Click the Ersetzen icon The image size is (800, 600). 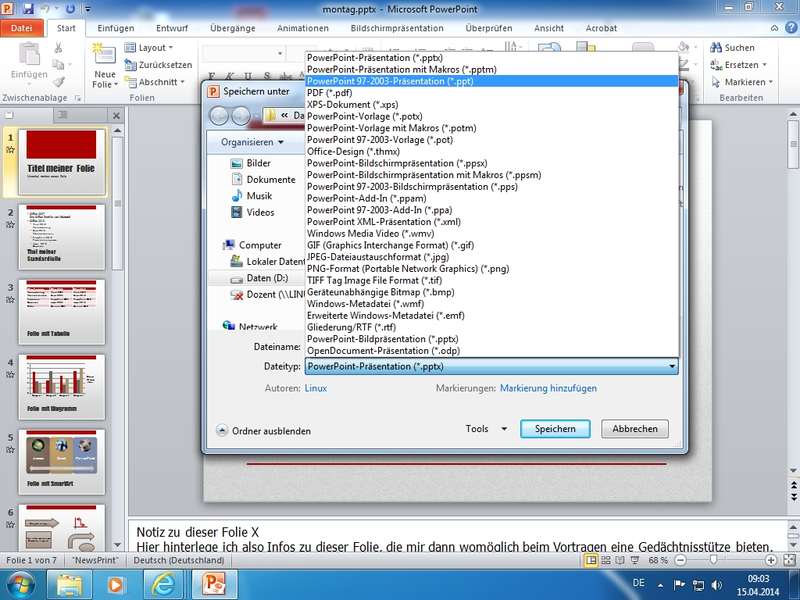[716, 65]
